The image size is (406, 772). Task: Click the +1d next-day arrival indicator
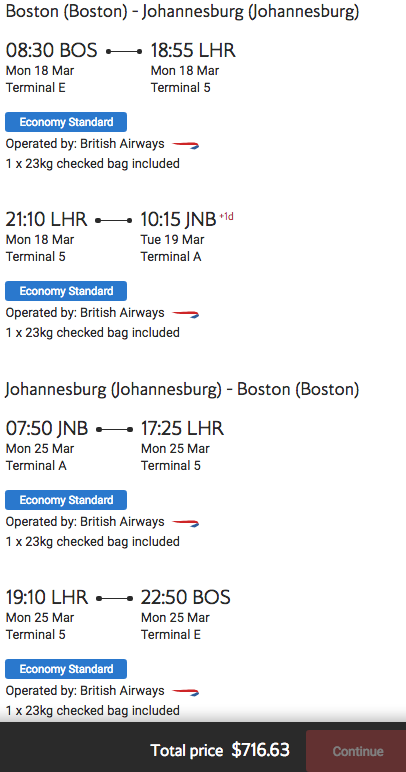coord(226,216)
